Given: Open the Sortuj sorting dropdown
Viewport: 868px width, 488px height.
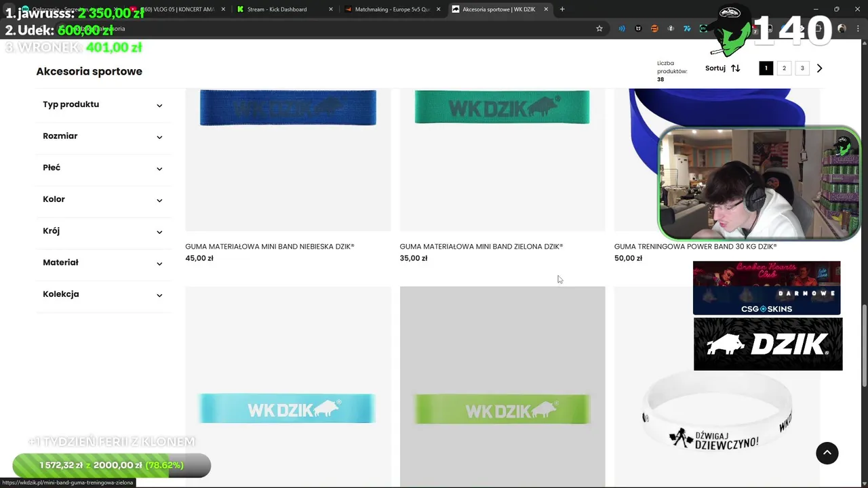Looking at the screenshot, I should 722,68.
